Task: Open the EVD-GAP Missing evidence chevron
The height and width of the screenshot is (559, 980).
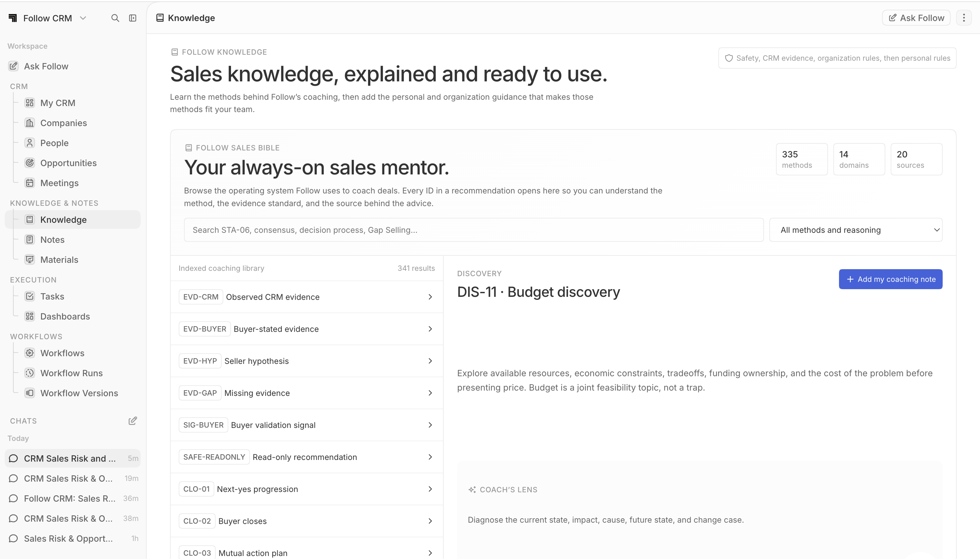Action: [430, 393]
